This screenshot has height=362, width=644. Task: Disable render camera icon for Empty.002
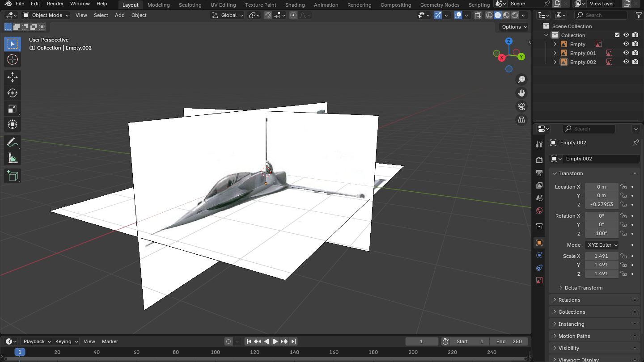pos(635,62)
